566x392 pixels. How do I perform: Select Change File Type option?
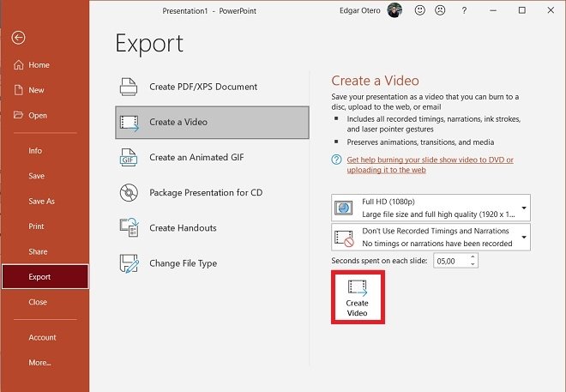[212, 263]
